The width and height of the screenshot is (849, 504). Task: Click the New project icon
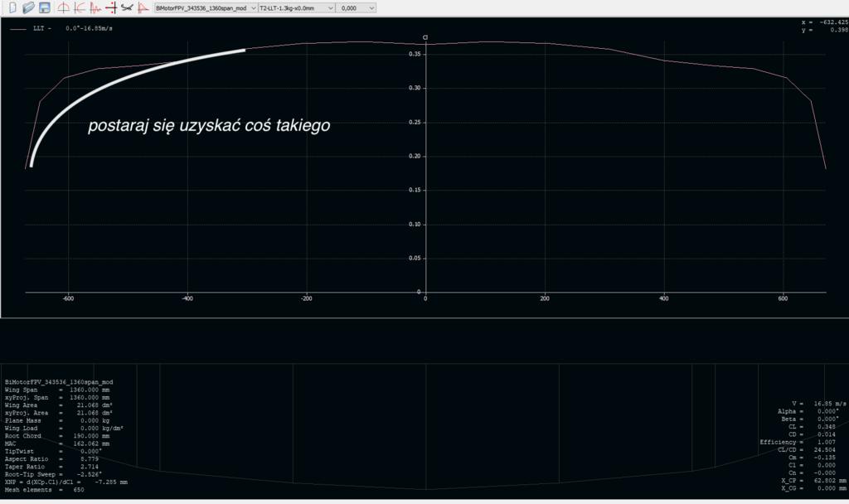12,7
